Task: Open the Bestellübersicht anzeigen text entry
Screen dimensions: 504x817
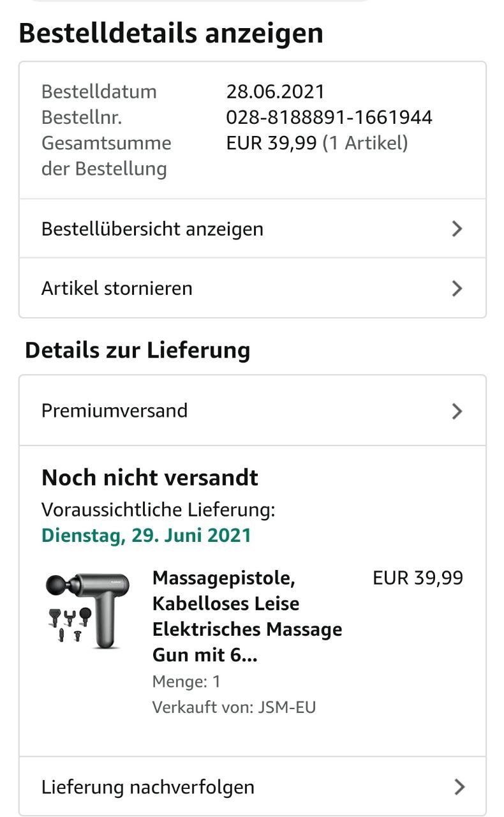Action: (x=152, y=229)
